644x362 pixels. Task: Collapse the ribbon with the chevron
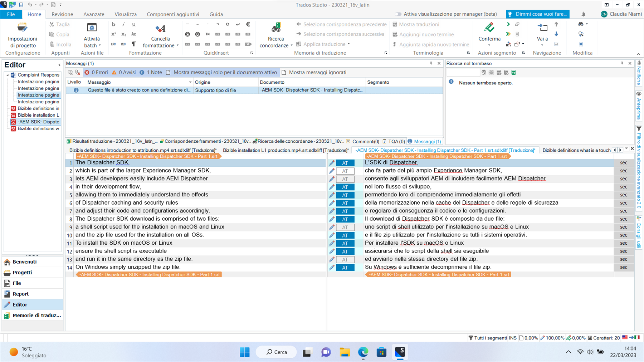[x=638, y=54]
